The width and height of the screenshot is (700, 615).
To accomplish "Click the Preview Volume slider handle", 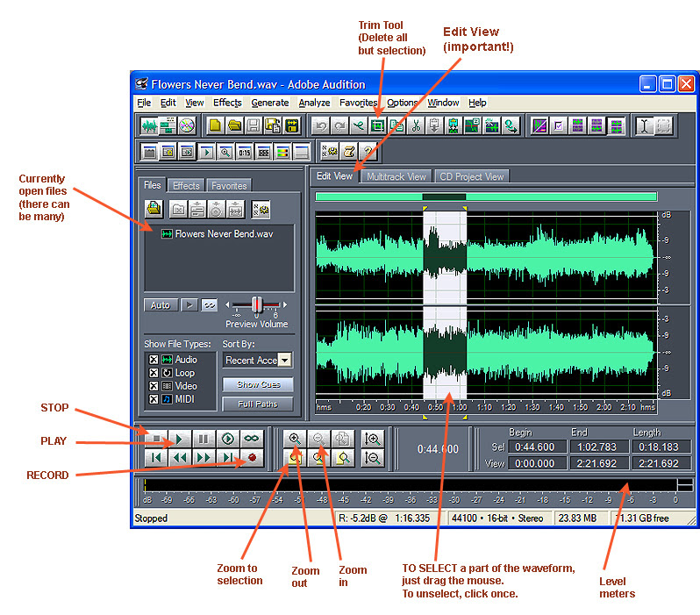I will click(x=257, y=304).
